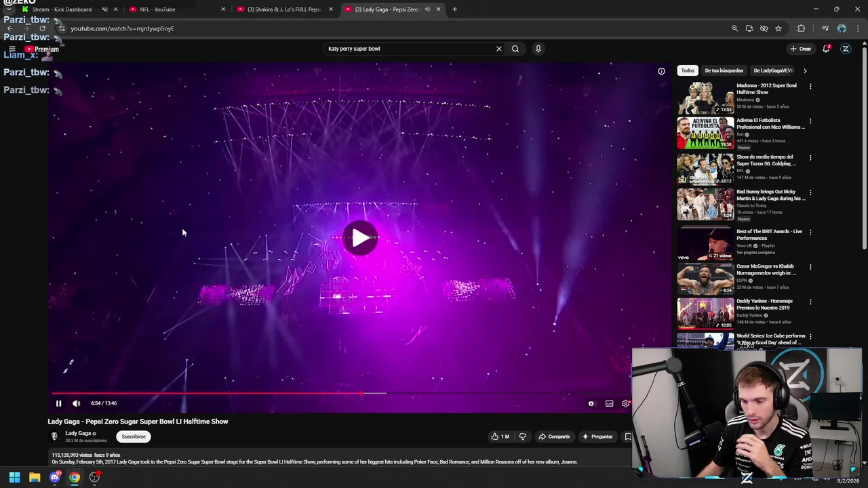Screen dimensions: 868x488
Task: Click the Suscribirse button
Action: click(x=134, y=436)
